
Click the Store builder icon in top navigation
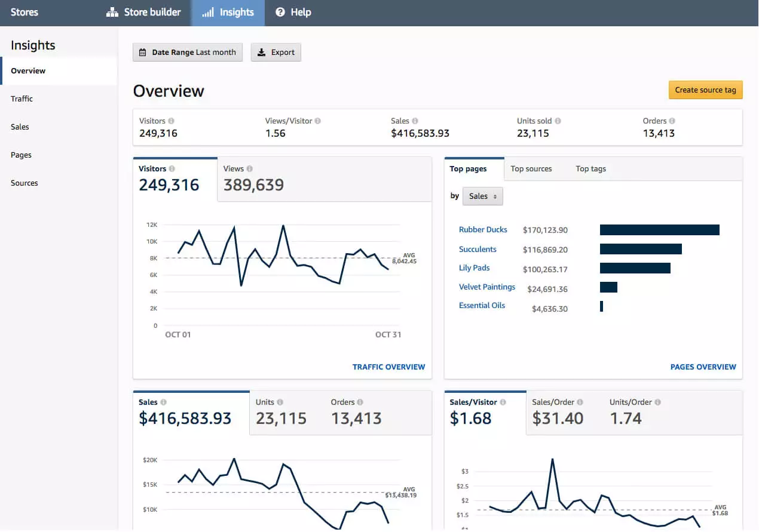pyautogui.click(x=111, y=12)
